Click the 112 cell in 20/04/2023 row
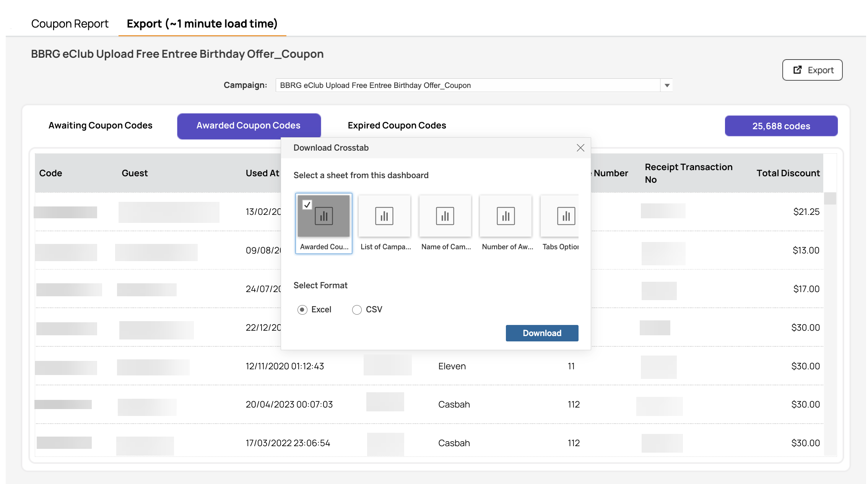Screen dimensions: 868x484 [574, 404]
